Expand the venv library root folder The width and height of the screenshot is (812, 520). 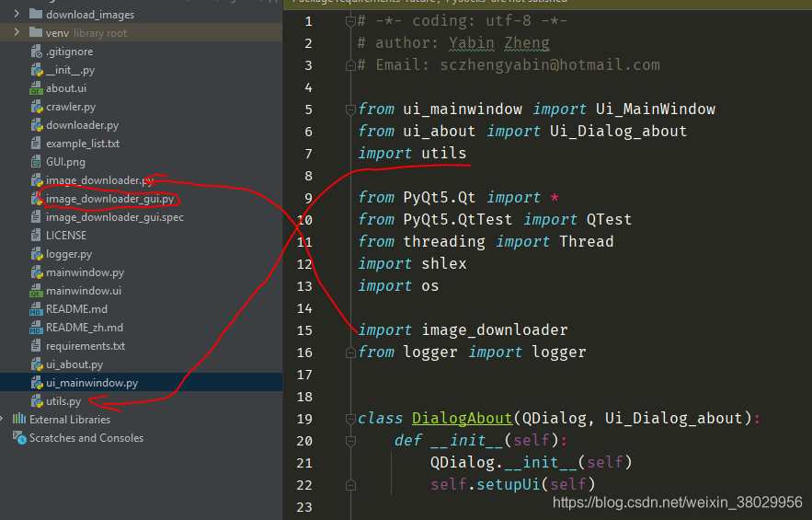click(17, 32)
